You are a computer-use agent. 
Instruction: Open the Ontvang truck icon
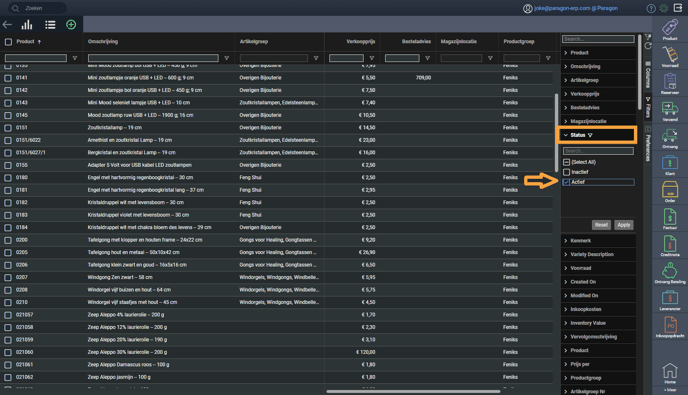point(670,135)
